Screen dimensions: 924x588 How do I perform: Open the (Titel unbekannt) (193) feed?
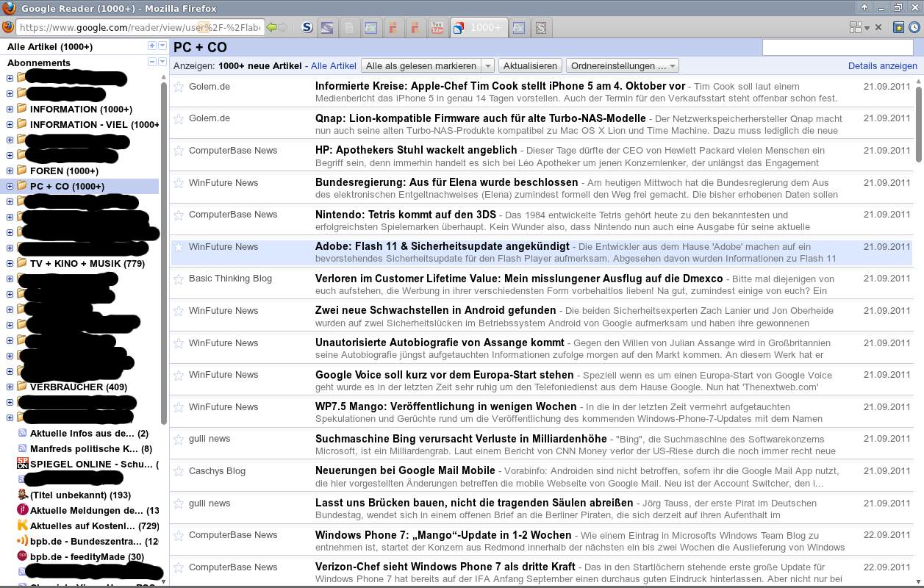[x=80, y=495]
